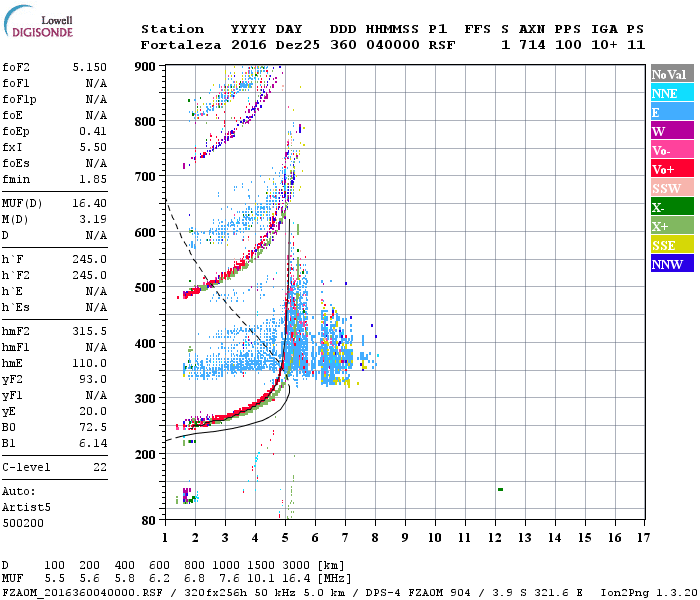Click the Artist5 auto-scaling label
This screenshot has height=600, width=700.
coord(26,508)
